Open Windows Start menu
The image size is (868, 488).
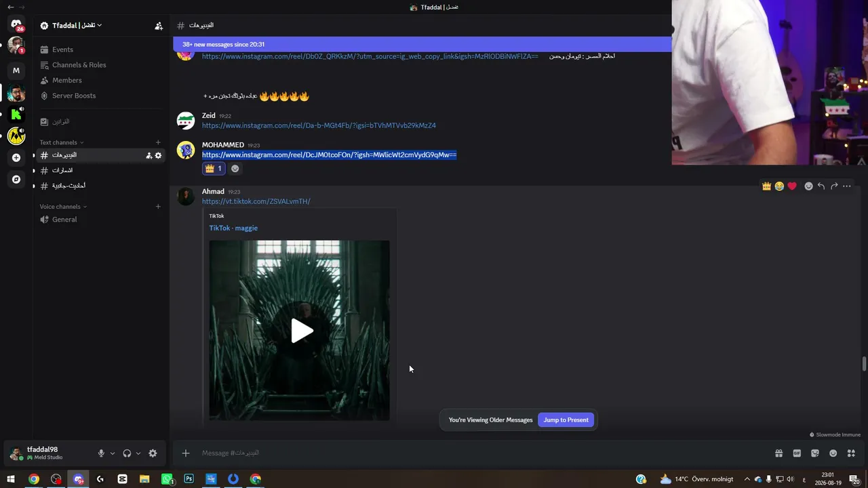coord(11,479)
